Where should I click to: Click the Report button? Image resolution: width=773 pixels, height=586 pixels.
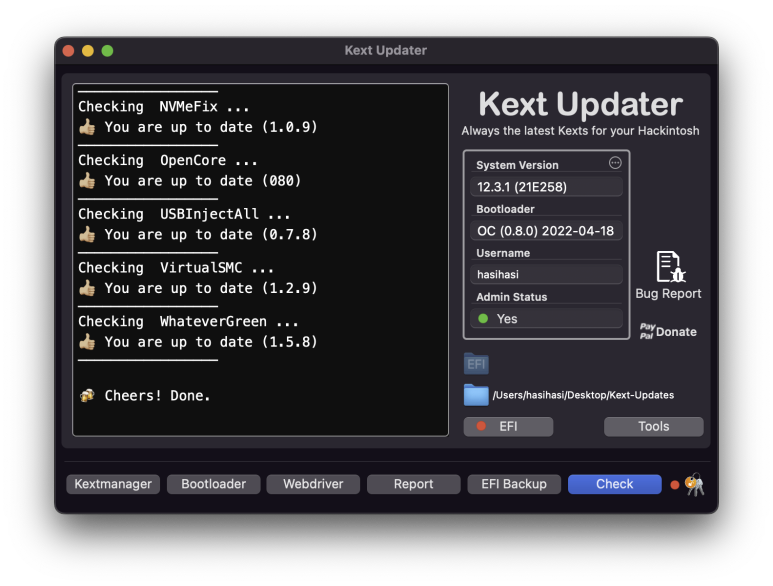coord(414,484)
